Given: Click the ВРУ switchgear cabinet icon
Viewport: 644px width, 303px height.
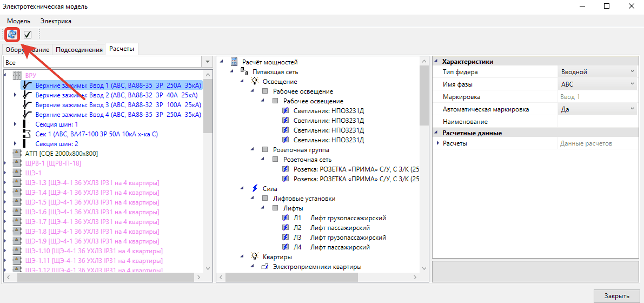Looking at the screenshot, I should (17, 75).
